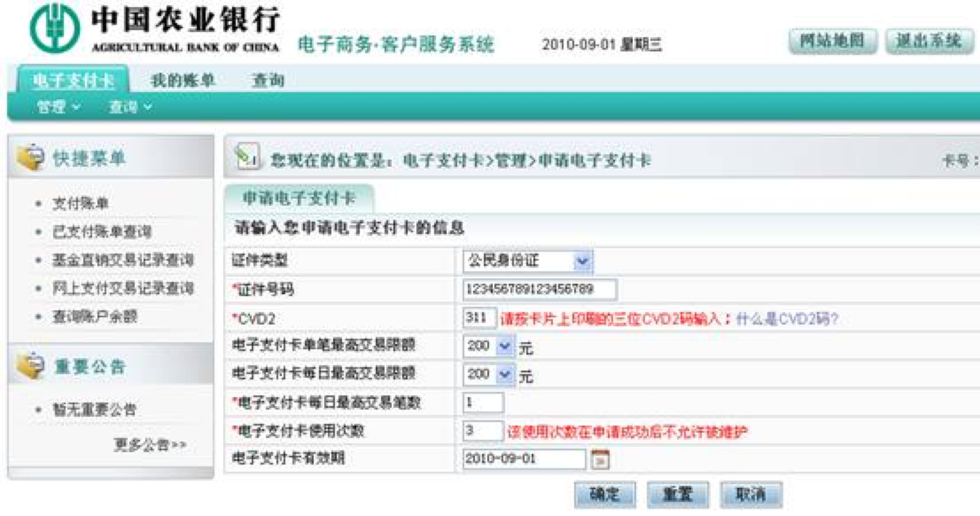980x516 pixels.
Task: Click the 确定 confirm button
Action: click(x=605, y=494)
